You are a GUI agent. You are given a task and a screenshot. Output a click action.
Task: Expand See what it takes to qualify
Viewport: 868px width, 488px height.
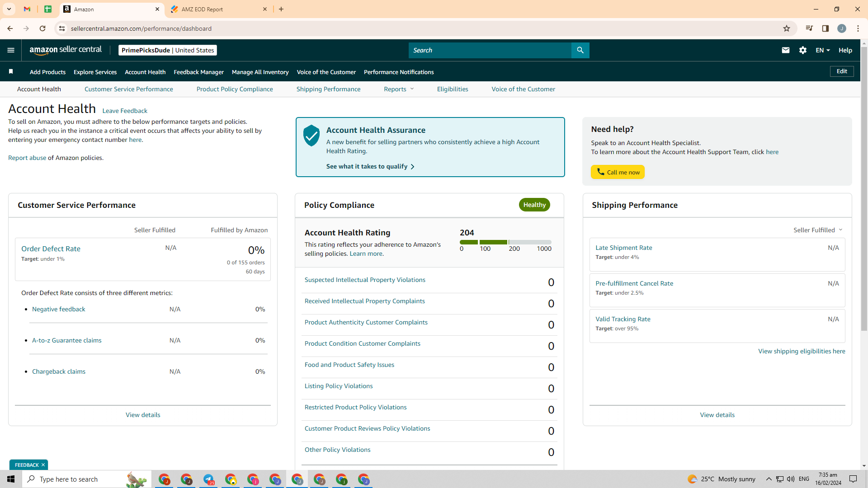pyautogui.click(x=370, y=166)
